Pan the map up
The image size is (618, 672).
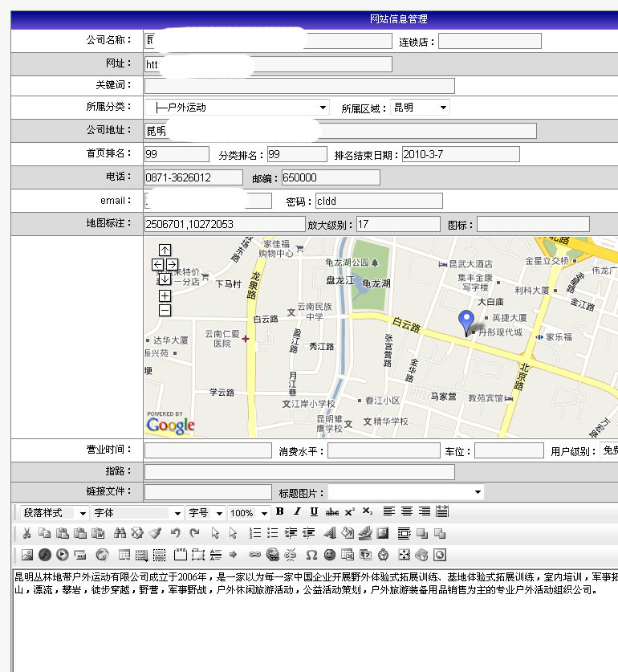[x=165, y=250]
